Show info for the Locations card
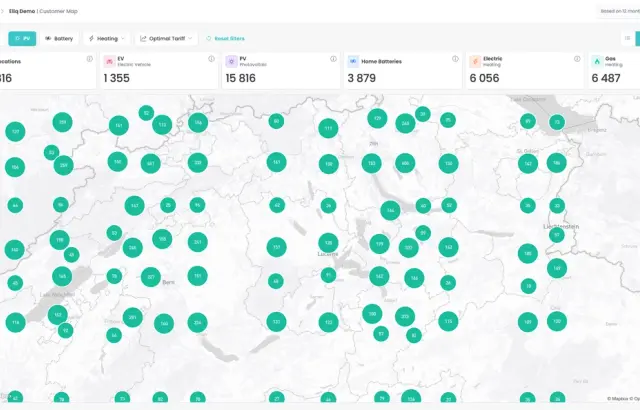Viewport: 640px width, 410px height. [x=89, y=59]
